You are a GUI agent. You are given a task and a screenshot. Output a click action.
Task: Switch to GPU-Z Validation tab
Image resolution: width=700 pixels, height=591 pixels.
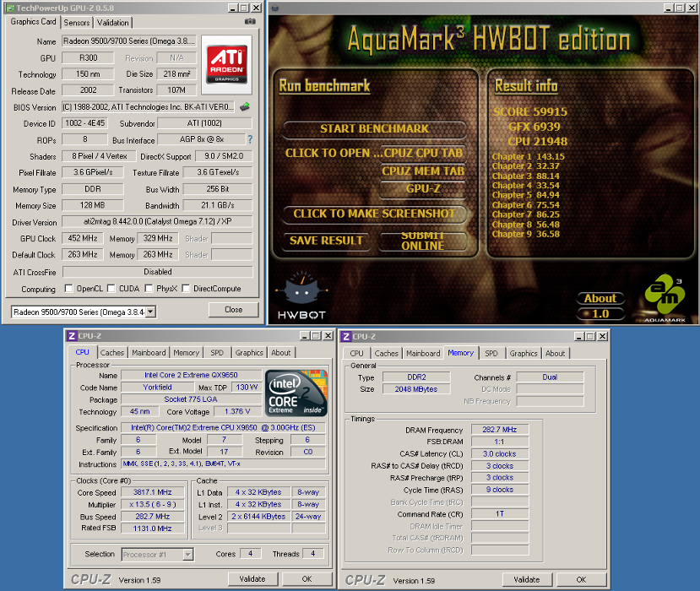click(x=112, y=22)
